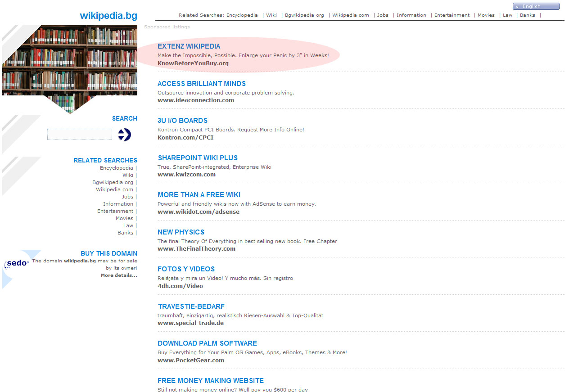
Task: Open the "More details..." domain link
Action: tap(119, 275)
